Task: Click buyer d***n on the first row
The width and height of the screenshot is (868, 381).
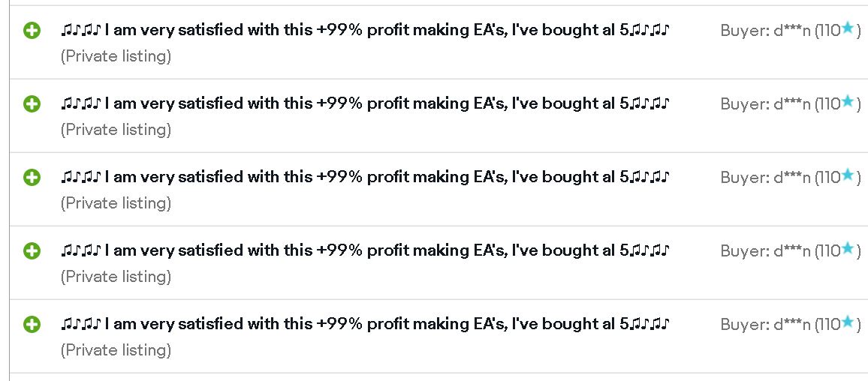Action: [791, 31]
